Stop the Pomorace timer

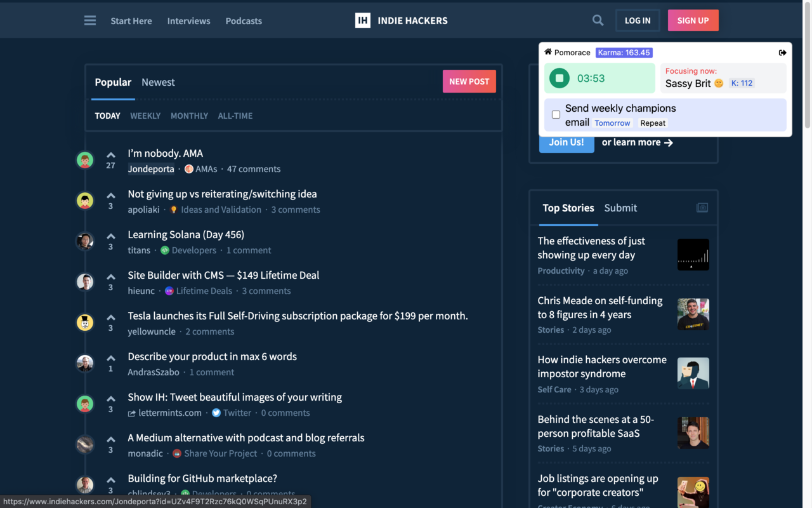pyautogui.click(x=560, y=78)
